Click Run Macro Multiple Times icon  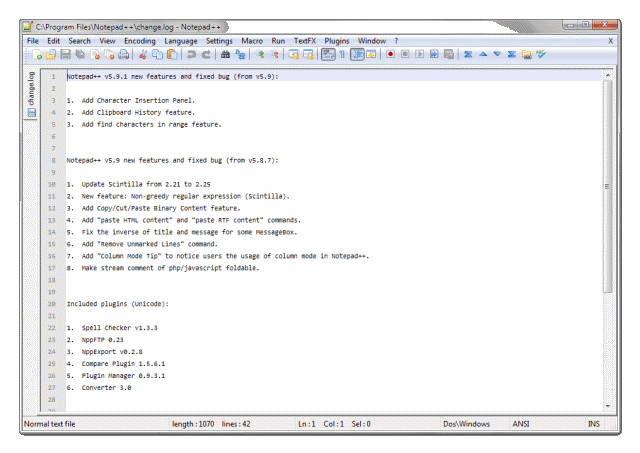click(434, 54)
